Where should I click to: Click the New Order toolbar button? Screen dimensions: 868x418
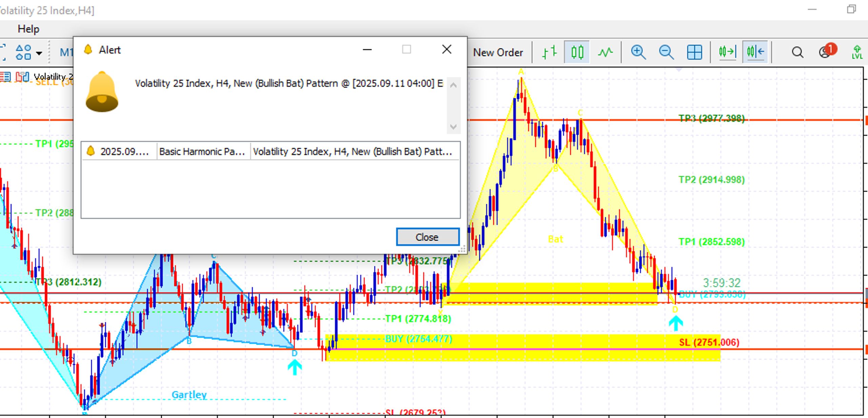(x=498, y=52)
